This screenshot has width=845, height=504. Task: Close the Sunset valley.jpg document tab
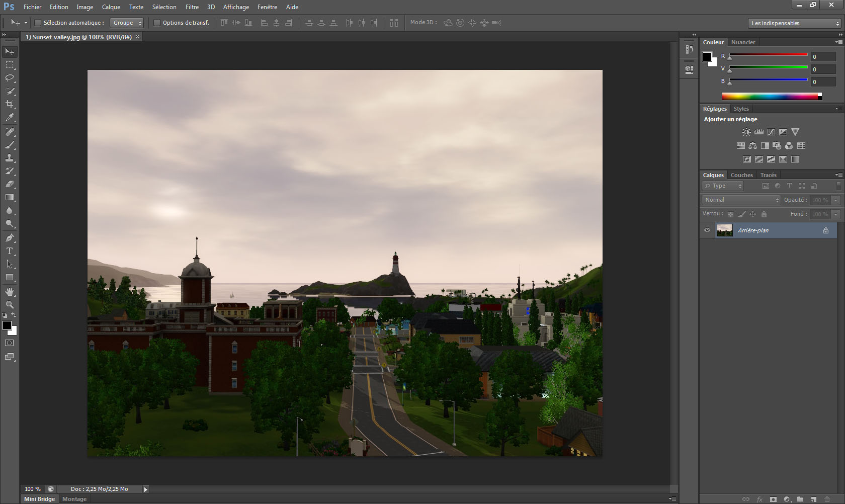point(137,37)
